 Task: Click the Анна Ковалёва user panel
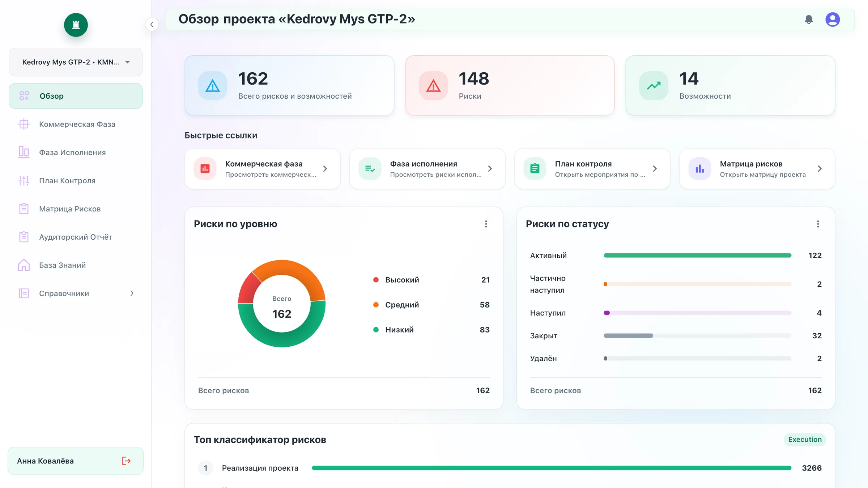pos(76,461)
